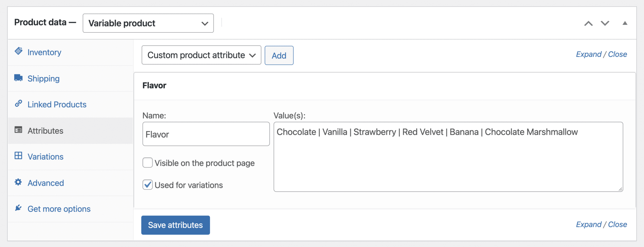
Task: Click the Flavor name input field
Action: [206, 134]
